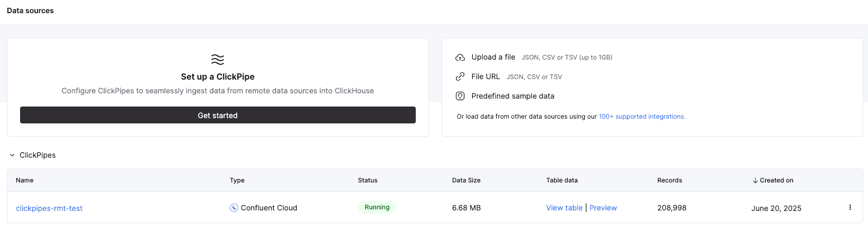Viewport: 868px width, 231px height.
Task: Click the JSON, CSV or TSV (up to 1GB) hint
Action: (567, 57)
